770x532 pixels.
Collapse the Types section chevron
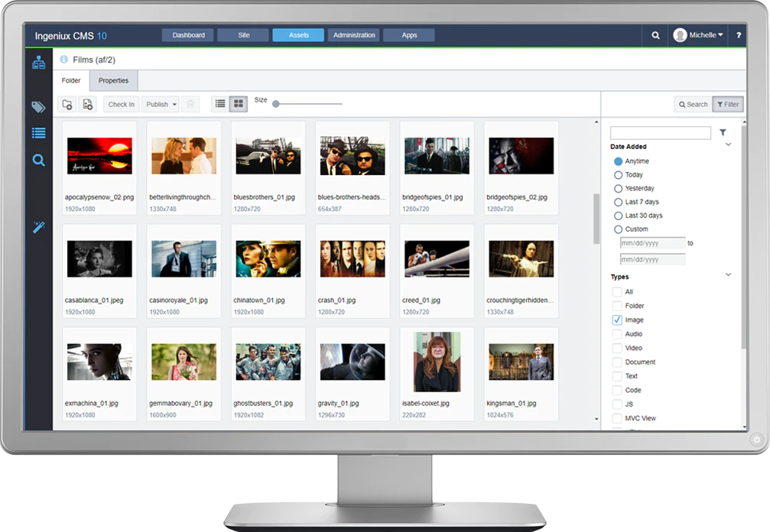pos(728,275)
